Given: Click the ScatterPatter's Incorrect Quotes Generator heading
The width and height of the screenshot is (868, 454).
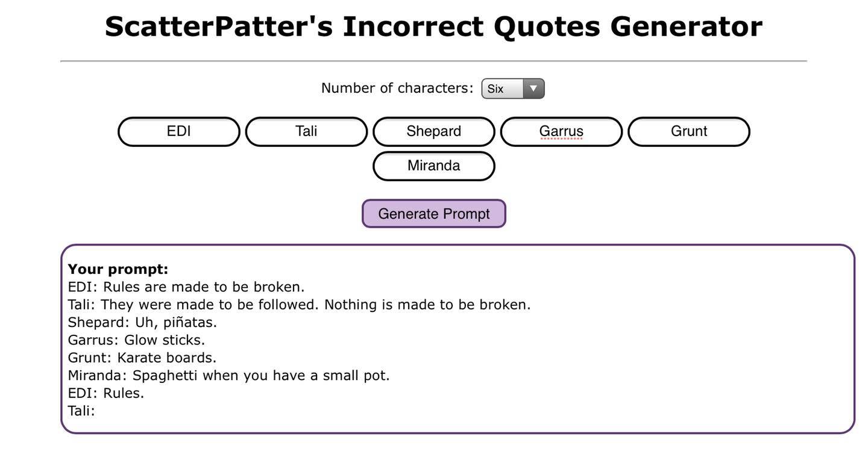Looking at the screenshot, I should [x=433, y=26].
